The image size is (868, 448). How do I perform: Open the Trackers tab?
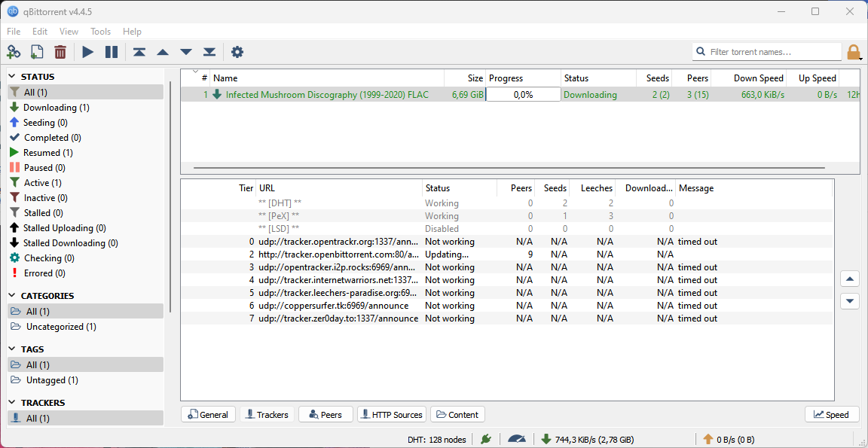point(267,414)
